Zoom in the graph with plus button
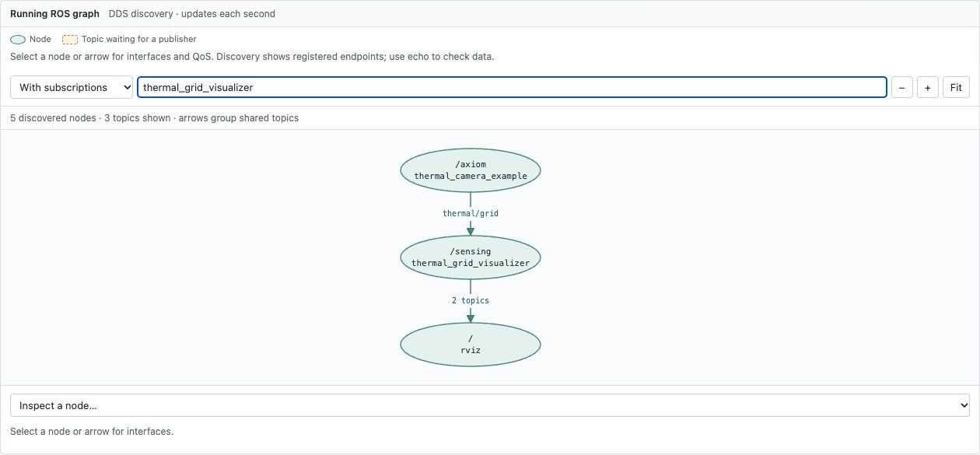The height and width of the screenshot is (455, 980). tap(928, 87)
